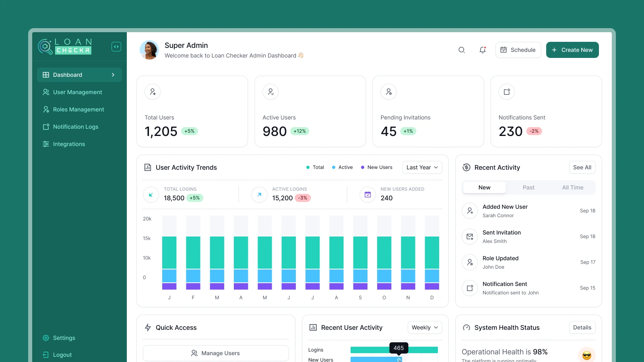644x362 pixels.
Task: Click the Active Logins arrow icon
Action: [259, 195]
